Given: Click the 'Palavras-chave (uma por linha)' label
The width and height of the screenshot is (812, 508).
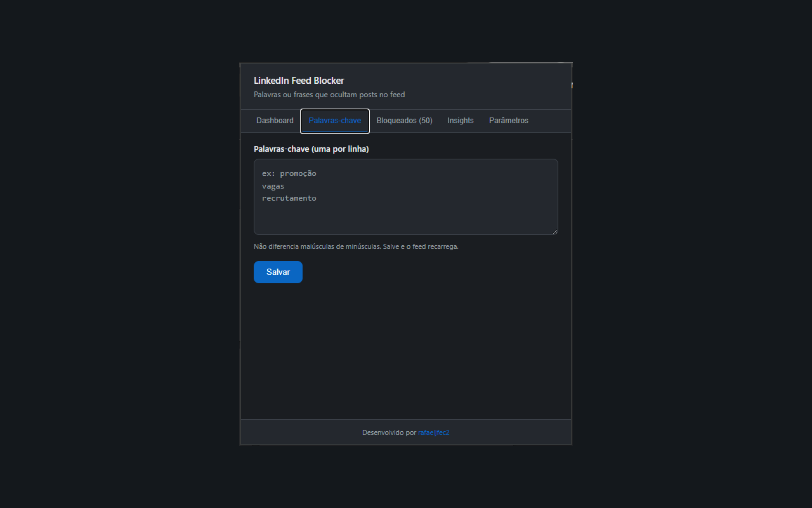Looking at the screenshot, I should 311,149.
